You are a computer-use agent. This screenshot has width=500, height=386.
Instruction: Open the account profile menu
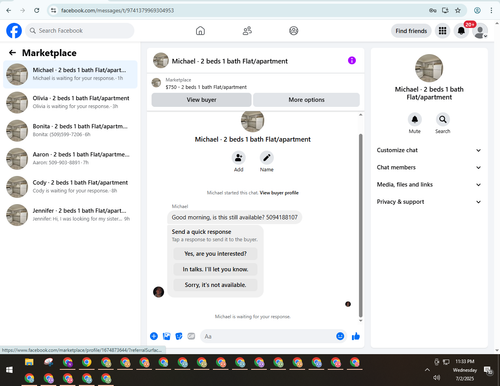pyautogui.click(x=480, y=31)
